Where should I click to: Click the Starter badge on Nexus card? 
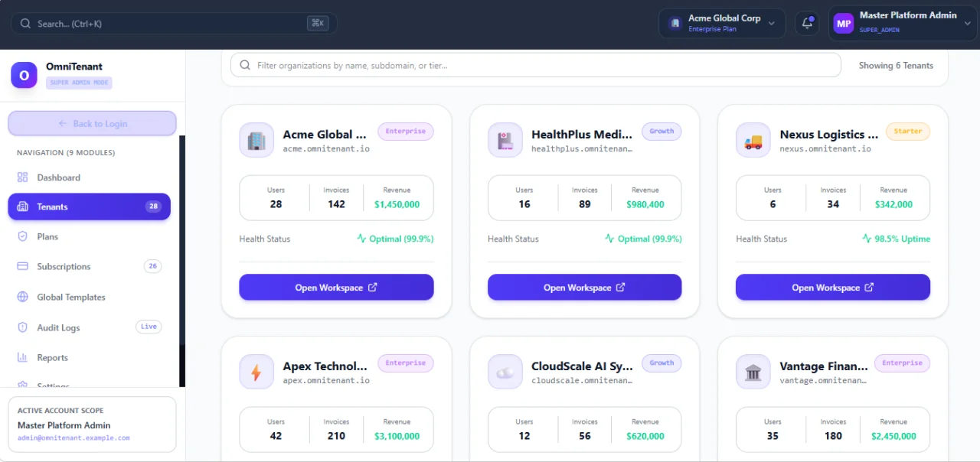[908, 132]
